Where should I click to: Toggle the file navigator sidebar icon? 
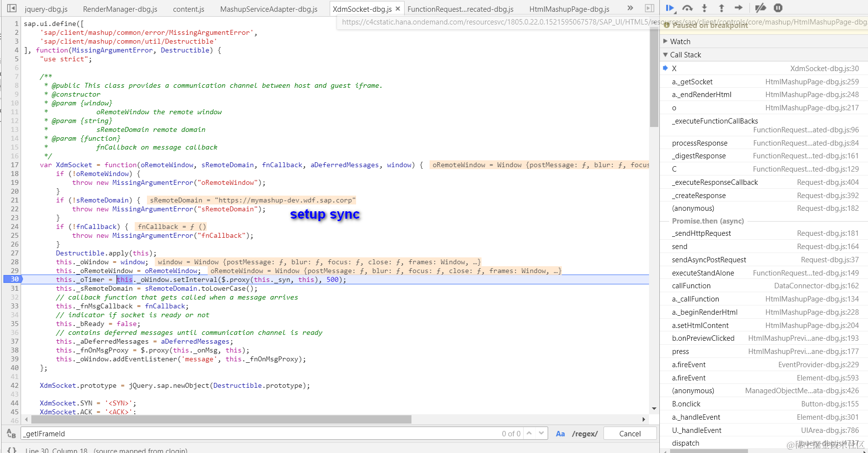pos(12,8)
